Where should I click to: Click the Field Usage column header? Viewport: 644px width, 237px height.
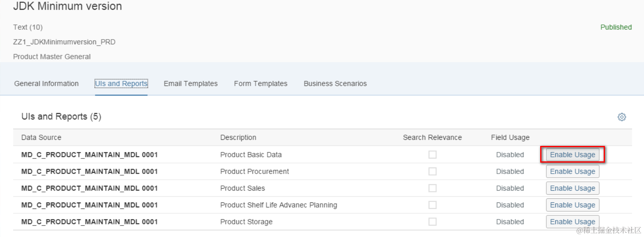[510, 137]
